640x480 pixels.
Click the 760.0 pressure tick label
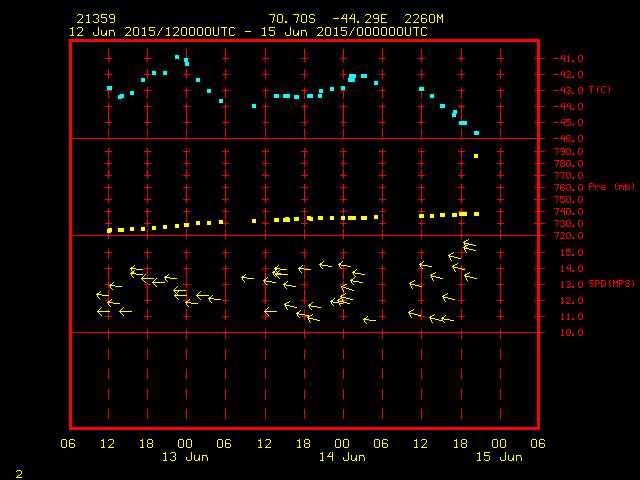(x=569, y=188)
